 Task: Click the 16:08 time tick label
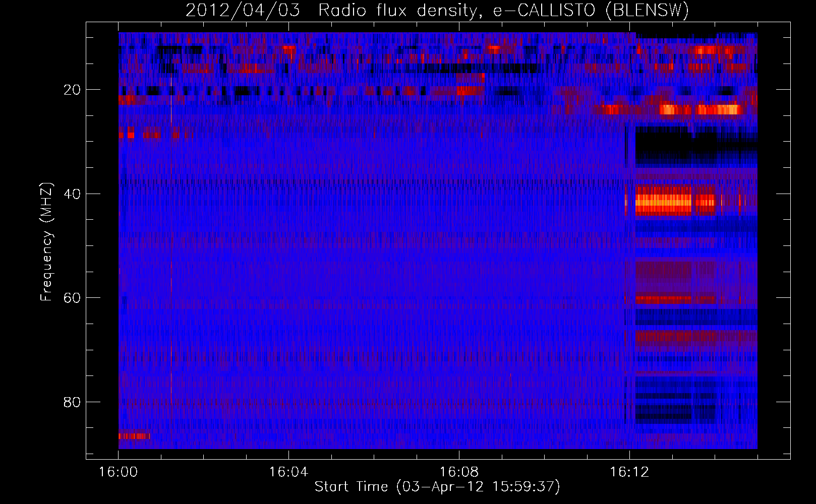[459, 472]
